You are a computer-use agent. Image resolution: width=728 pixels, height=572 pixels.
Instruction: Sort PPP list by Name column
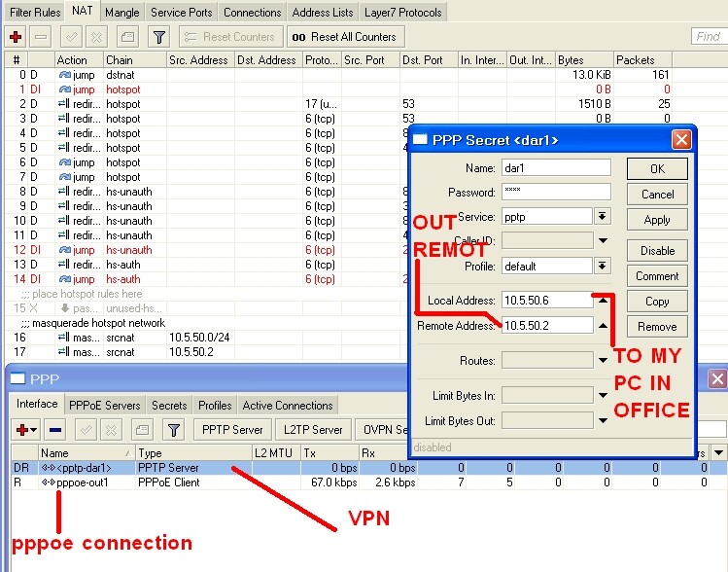coord(87,452)
